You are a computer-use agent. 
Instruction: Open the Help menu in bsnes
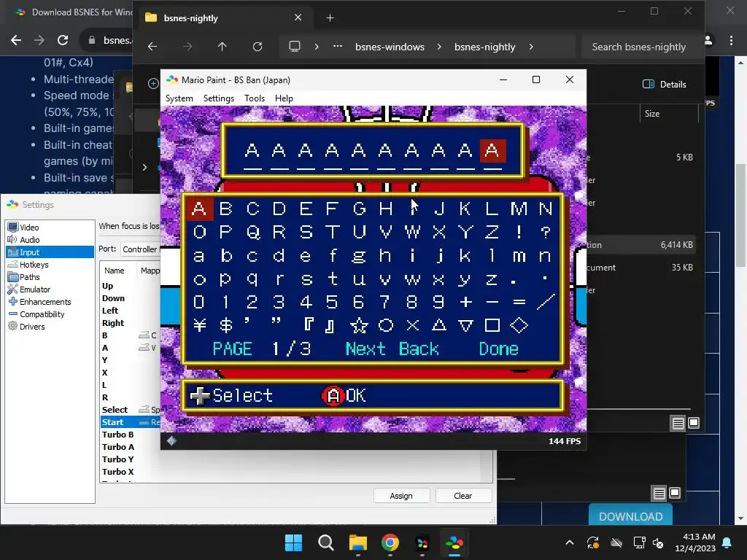coord(284,98)
